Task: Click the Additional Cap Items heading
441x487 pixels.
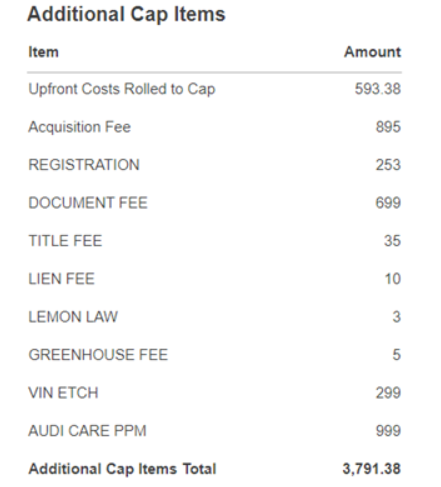Action: [126, 15]
